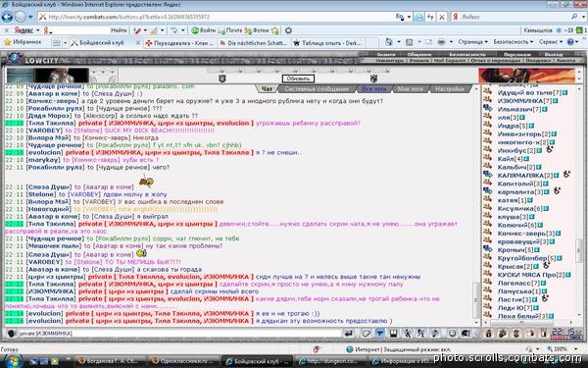Open the Сервис dropdown menu
Screen dimensions: 588x368
[x=551, y=42]
